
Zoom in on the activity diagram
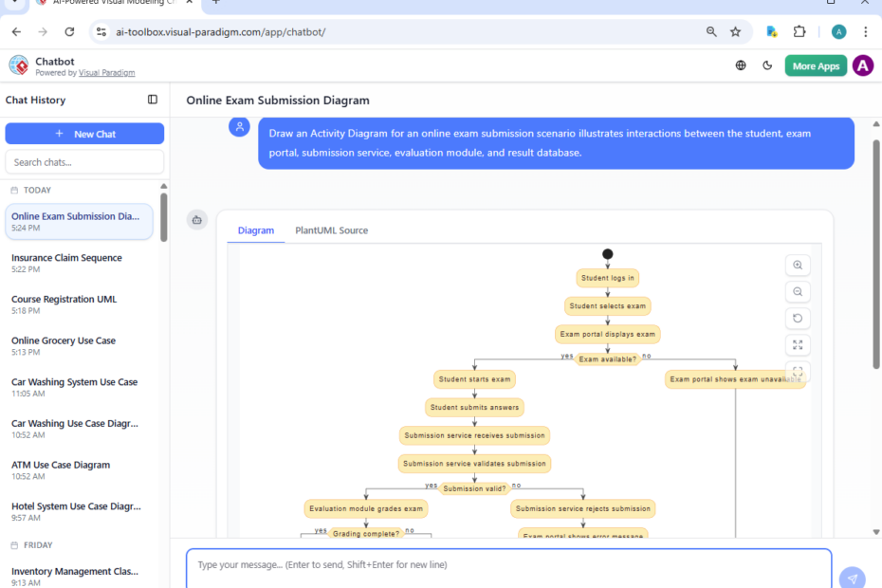[798, 265]
